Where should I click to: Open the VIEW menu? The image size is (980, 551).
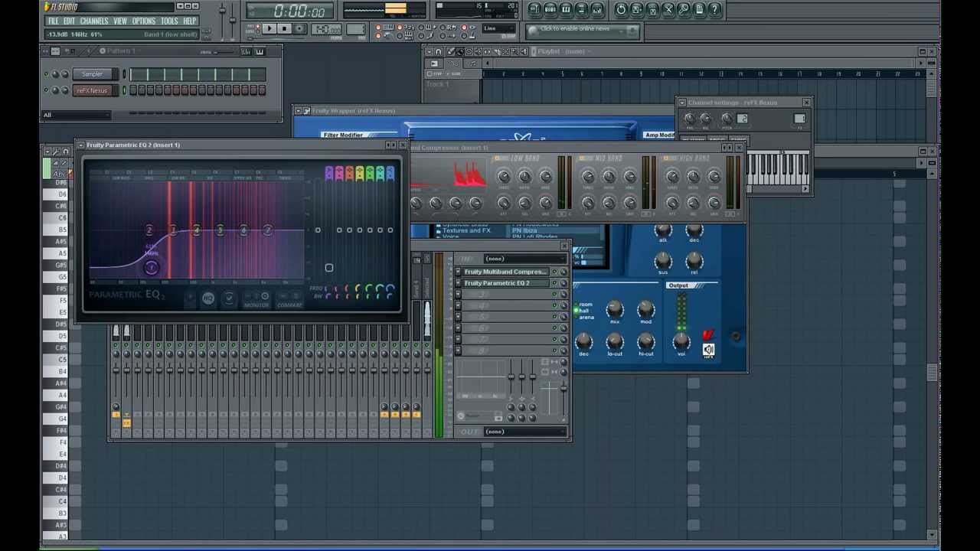coord(120,21)
